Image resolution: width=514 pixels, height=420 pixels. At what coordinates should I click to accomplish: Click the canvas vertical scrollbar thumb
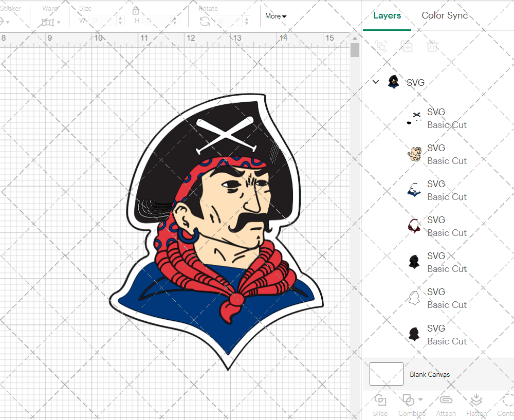[x=355, y=50]
